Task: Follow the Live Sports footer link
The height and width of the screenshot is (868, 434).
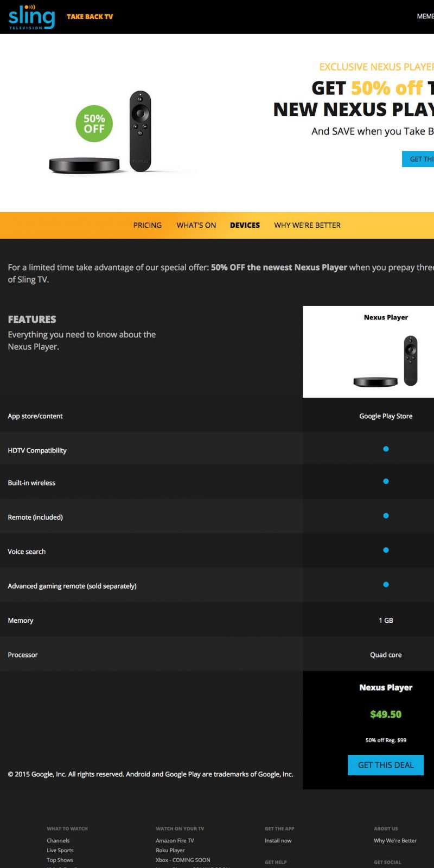Action: coord(60,850)
